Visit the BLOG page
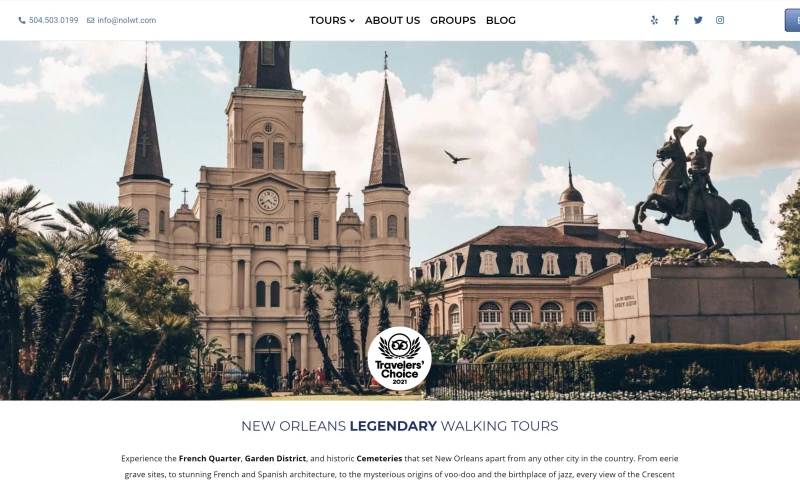Screen dimensions: 800x480 point(501,20)
